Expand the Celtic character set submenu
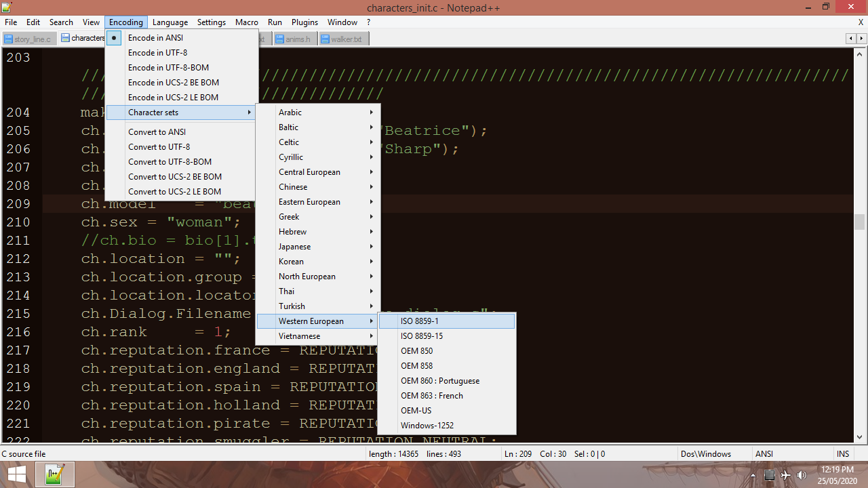Screen dimensions: 868x488 point(318,142)
